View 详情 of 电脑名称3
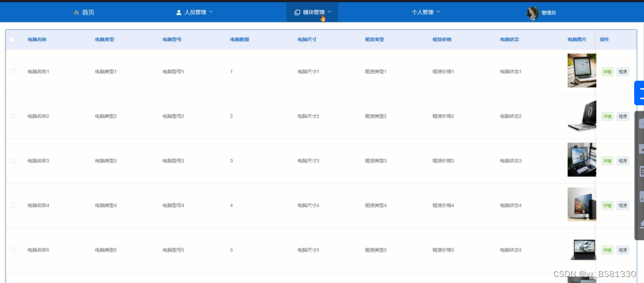The image size is (644, 283). (x=607, y=161)
